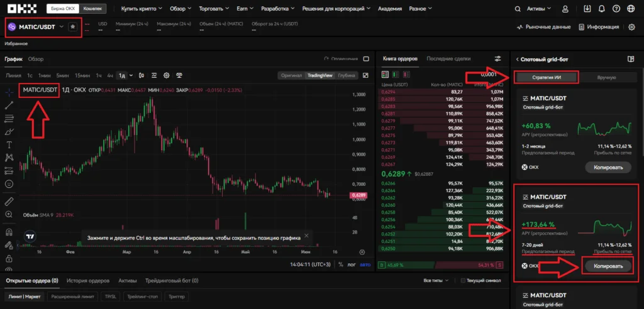Screen dimensions: 644x309
Task: Show both bids and asks order book view
Action: [385, 74]
